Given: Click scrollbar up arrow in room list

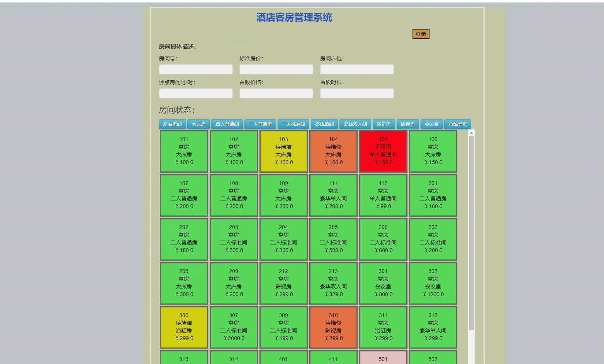Looking at the screenshot, I should point(471,133).
